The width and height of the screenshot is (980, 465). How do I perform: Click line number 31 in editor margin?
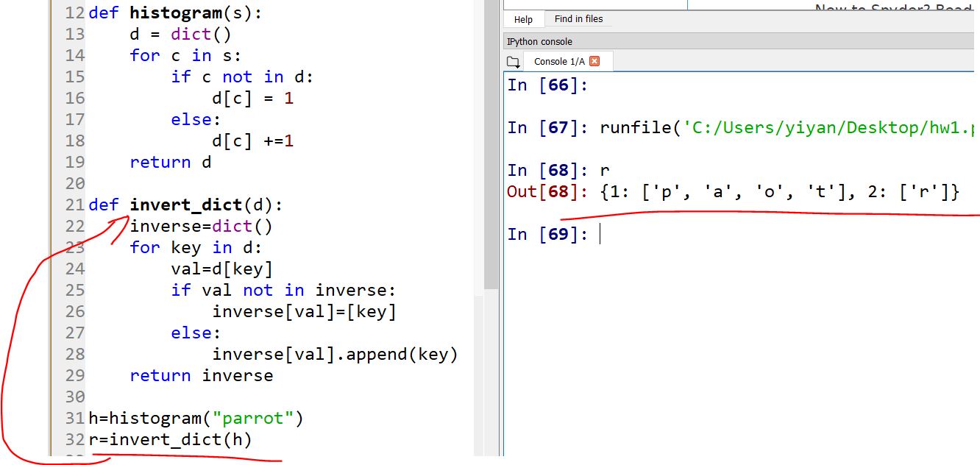point(74,418)
